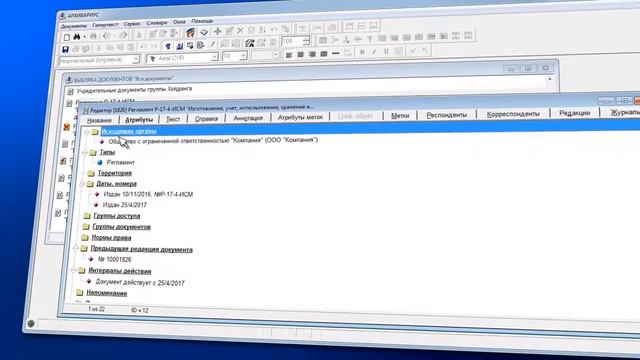Collapse the Исходящие органы tree node
Image resolution: width=640 pixels, height=360 pixels.
(x=87, y=132)
